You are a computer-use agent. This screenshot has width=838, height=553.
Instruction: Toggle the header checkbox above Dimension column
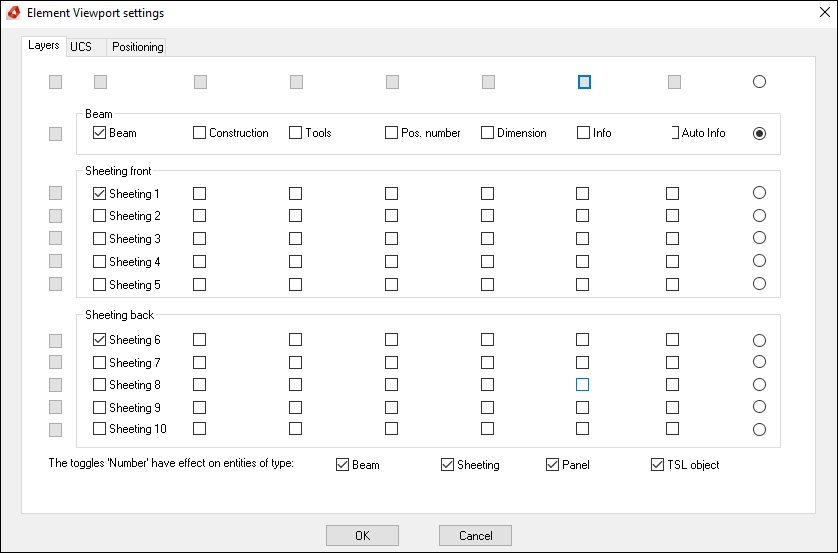[488, 82]
